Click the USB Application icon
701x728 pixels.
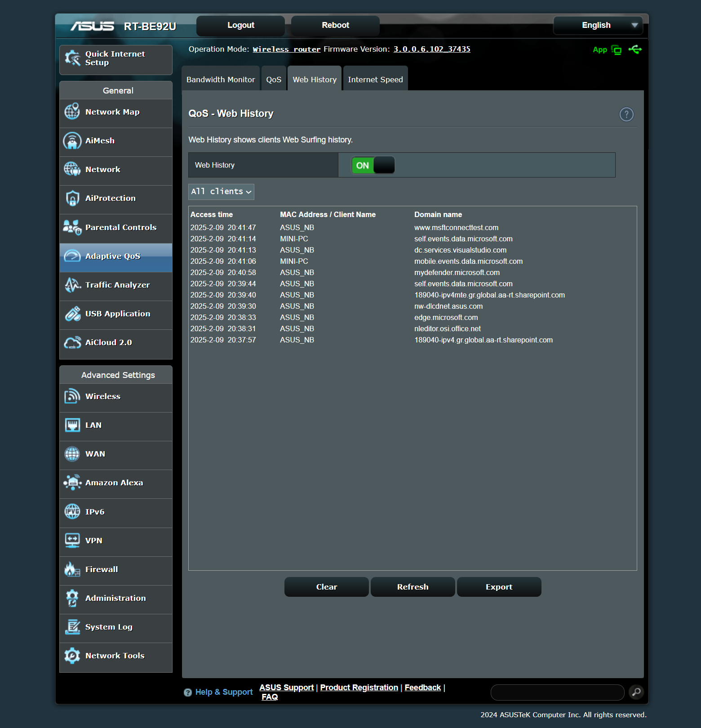[x=72, y=314]
